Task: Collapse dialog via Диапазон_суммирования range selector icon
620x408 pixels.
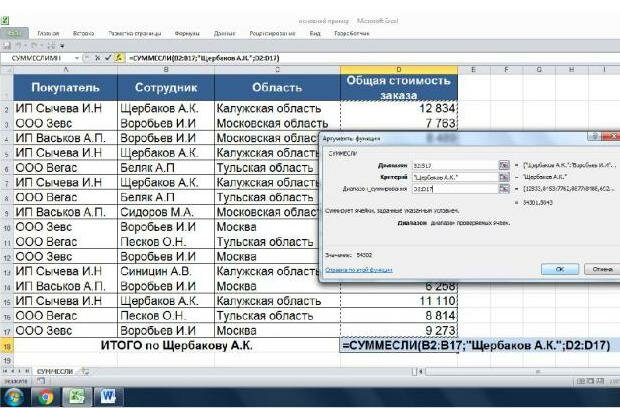Action: click(x=504, y=189)
